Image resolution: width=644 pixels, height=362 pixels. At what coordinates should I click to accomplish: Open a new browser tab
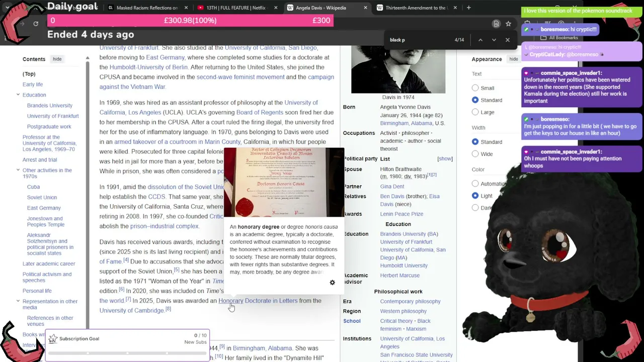(x=468, y=8)
